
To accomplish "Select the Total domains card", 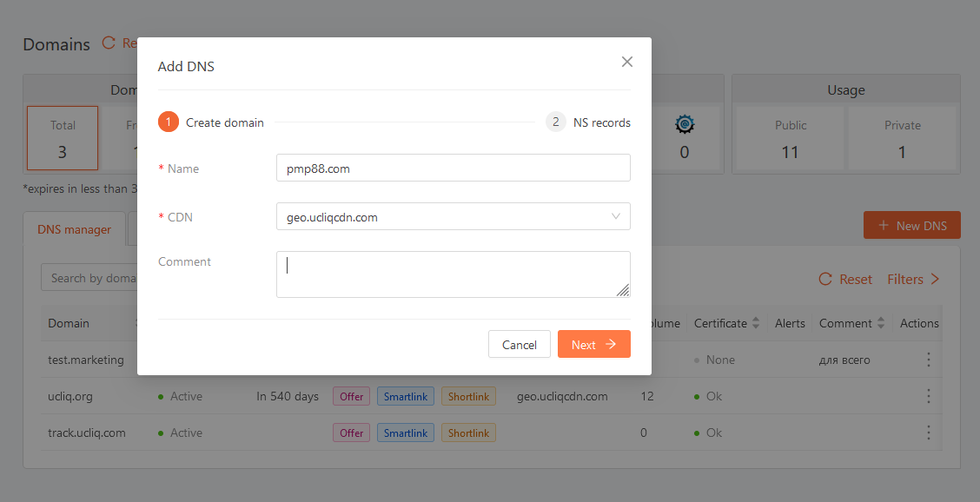I will click(x=63, y=138).
